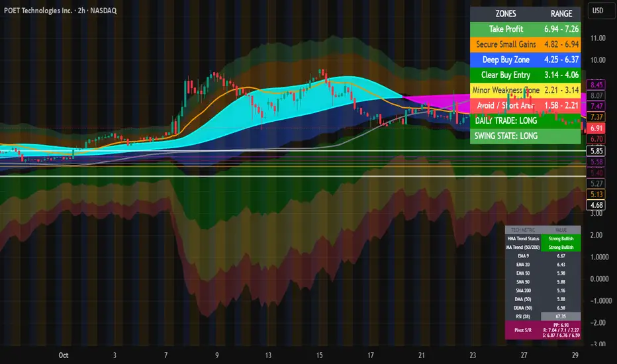
Task: Click date 27 on the time axis
Action: 524,355
